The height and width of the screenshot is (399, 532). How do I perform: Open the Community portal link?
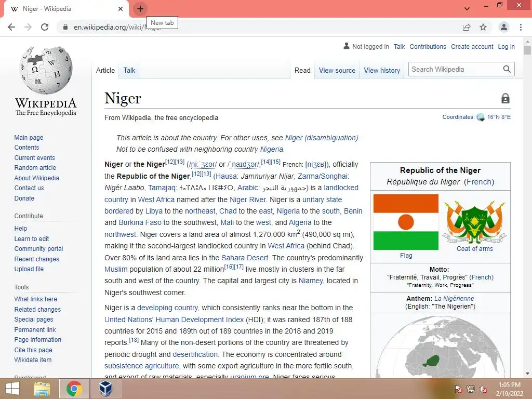coord(38,249)
